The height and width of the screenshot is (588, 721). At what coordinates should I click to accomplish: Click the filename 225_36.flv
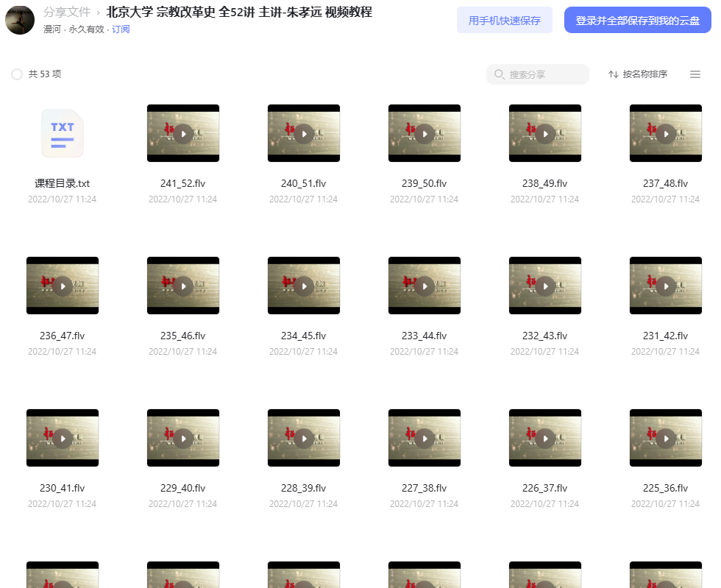666,488
